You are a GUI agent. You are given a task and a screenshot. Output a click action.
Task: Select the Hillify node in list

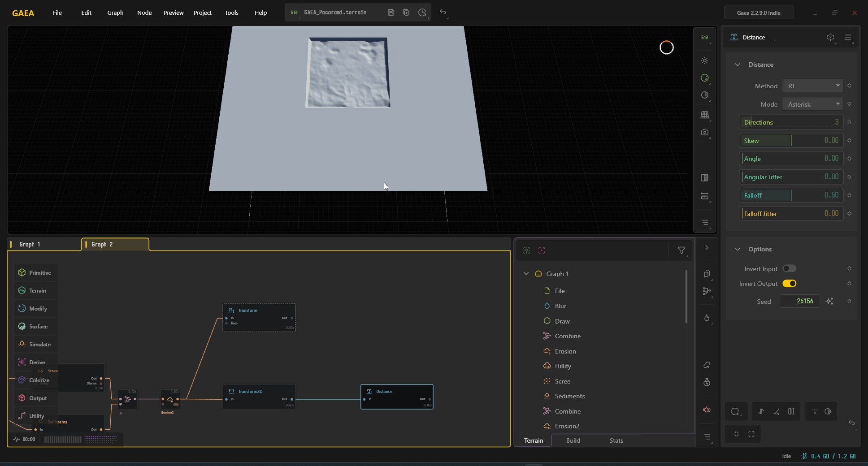pos(563,366)
